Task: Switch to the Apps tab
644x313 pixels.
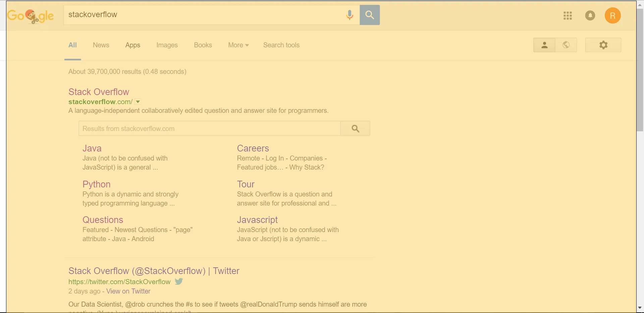Action: (133, 45)
